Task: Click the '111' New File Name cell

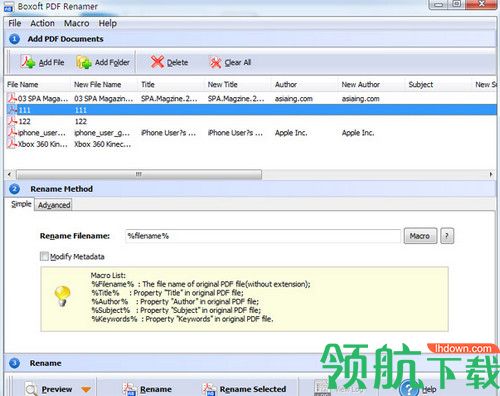Action: 81,110
